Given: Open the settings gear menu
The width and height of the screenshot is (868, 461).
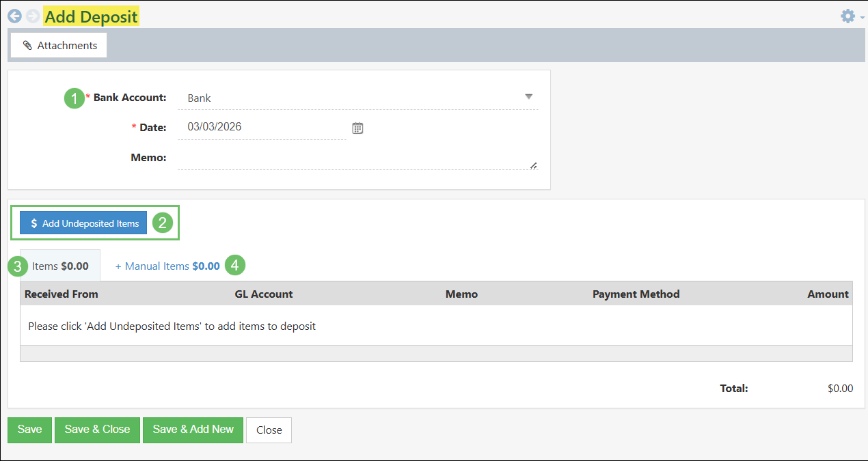Looking at the screenshot, I should [x=847, y=16].
